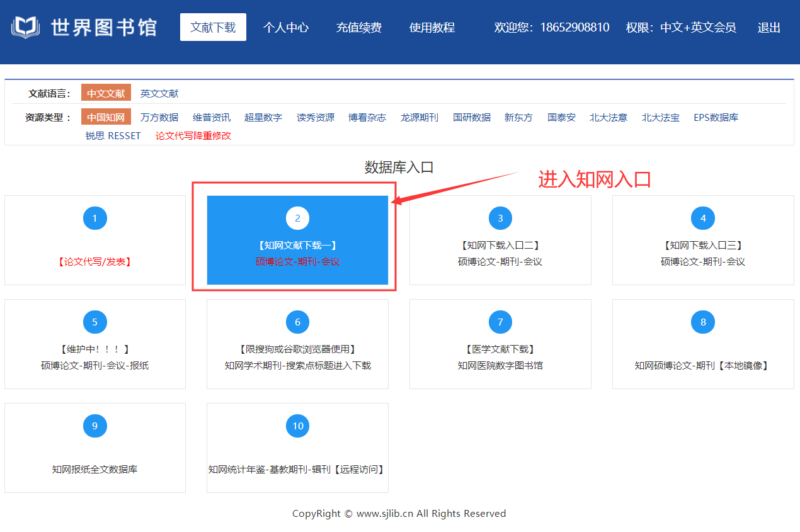Click 知网医院数字图书馆 subtitle

pos(501,366)
